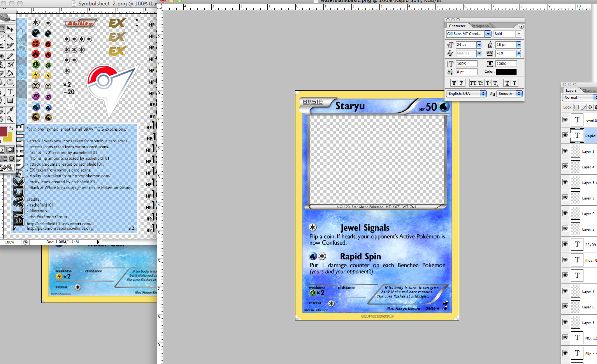This screenshot has width=597, height=364.
Task: Click the horizontal scale 100% field
Action: (x=506, y=64)
